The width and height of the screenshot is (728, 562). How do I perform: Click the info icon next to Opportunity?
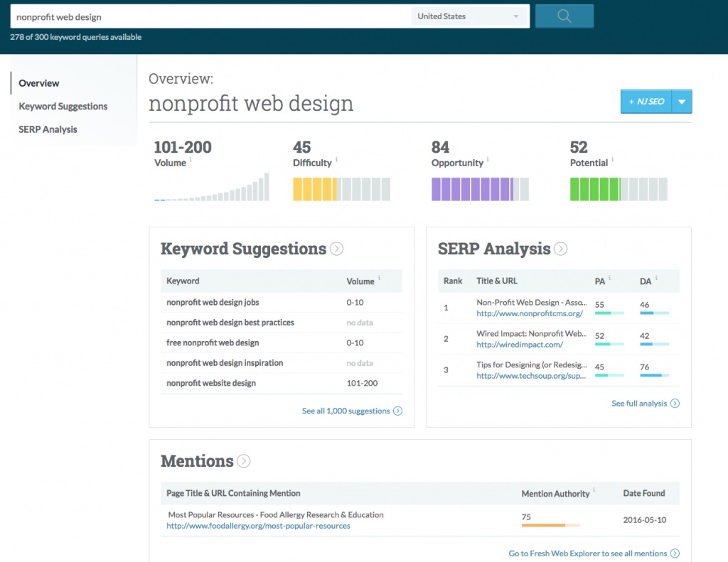[488, 160]
